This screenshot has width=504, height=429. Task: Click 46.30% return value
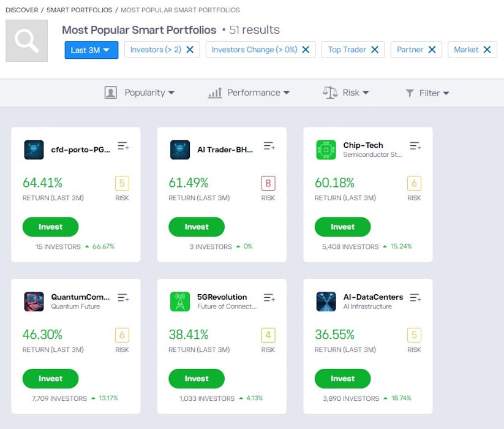(42, 335)
